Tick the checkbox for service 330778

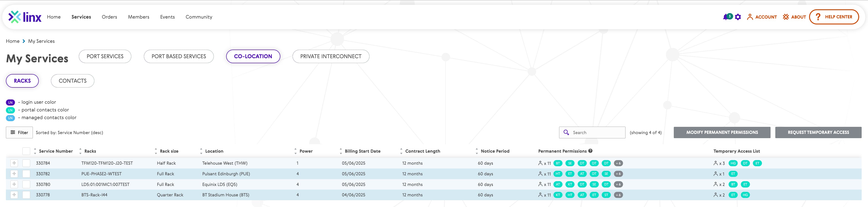click(x=26, y=195)
